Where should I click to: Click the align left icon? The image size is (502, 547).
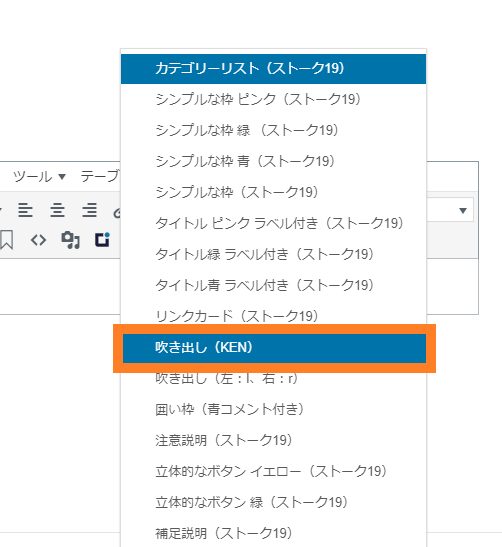click(25, 210)
